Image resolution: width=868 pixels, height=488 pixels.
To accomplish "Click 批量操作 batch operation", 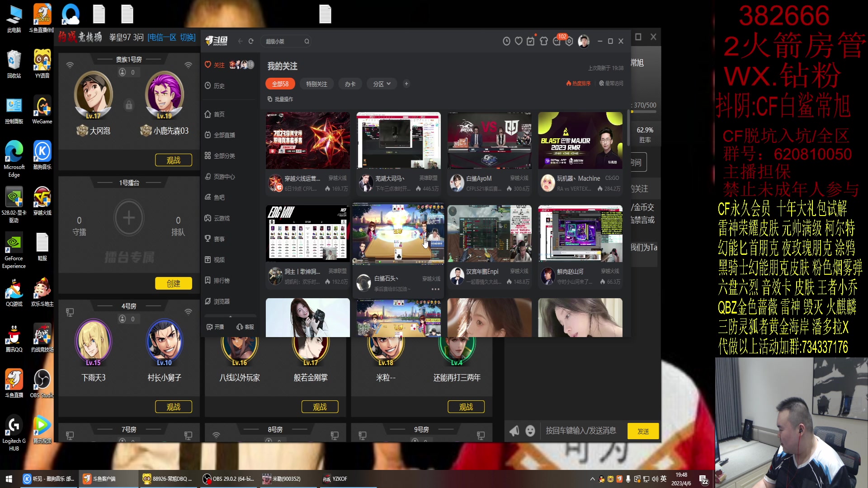I will (280, 99).
